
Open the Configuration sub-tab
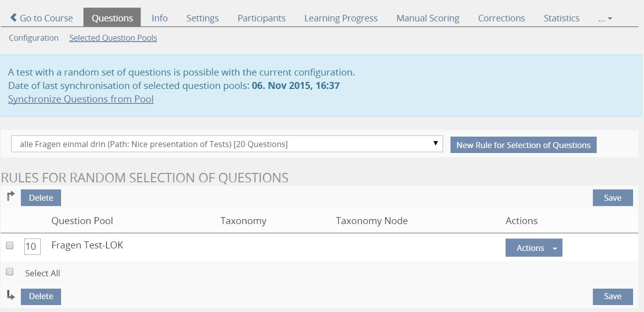point(34,38)
